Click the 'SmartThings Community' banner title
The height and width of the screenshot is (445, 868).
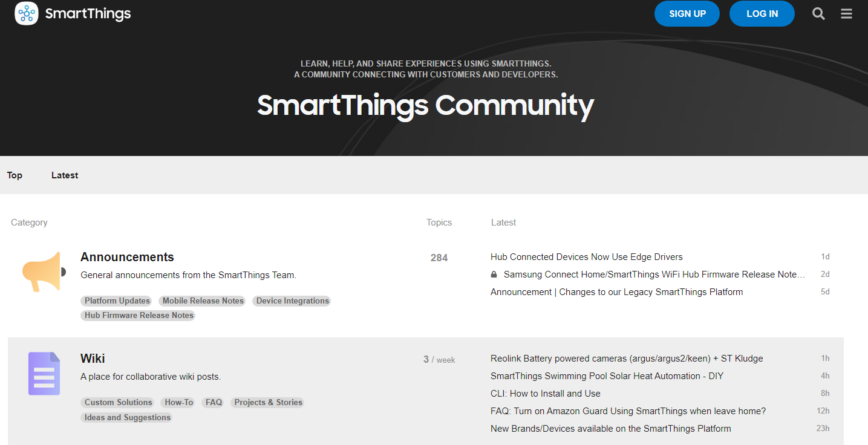coord(426,105)
